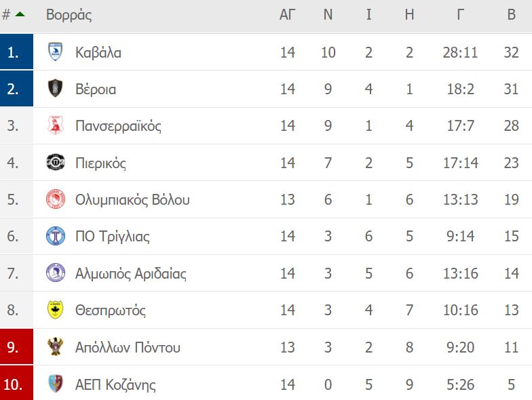Sort table by the # rank column
This screenshot has height=400, width=532.
point(5,15)
